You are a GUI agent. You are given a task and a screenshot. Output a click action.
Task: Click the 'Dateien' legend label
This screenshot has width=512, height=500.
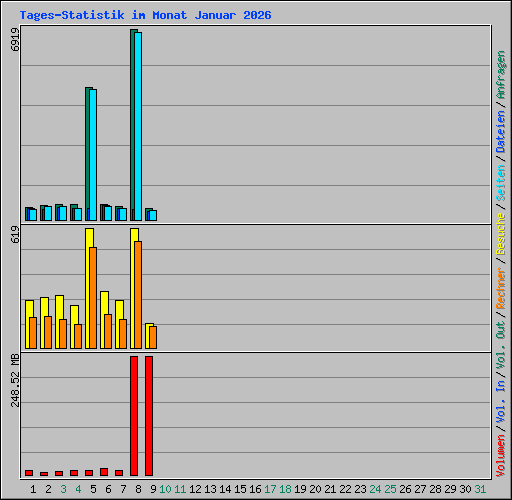point(501,132)
